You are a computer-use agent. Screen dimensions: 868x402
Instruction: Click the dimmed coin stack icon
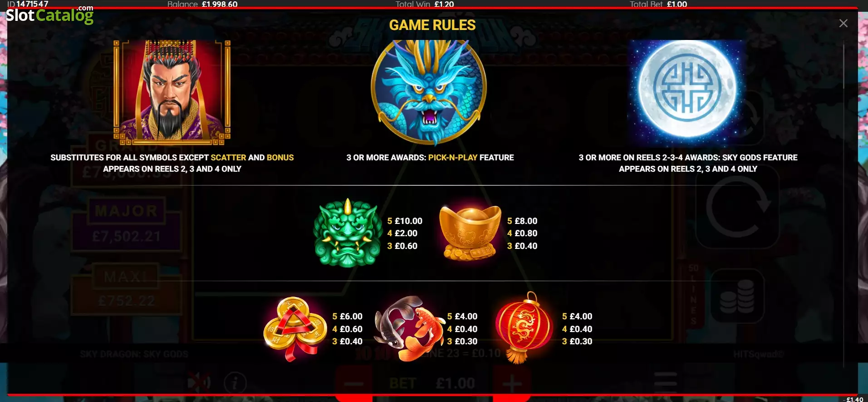coord(737,296)
